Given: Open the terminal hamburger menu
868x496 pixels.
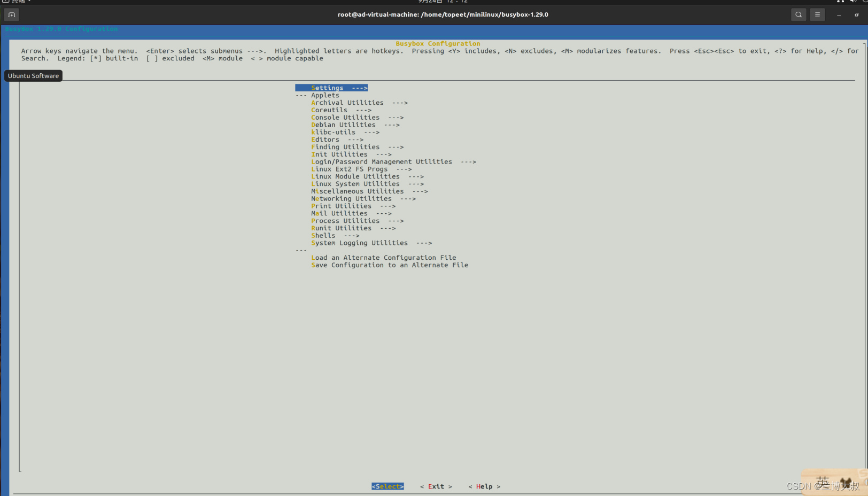Looking at the screenshot, I should [x=817, y=14].
